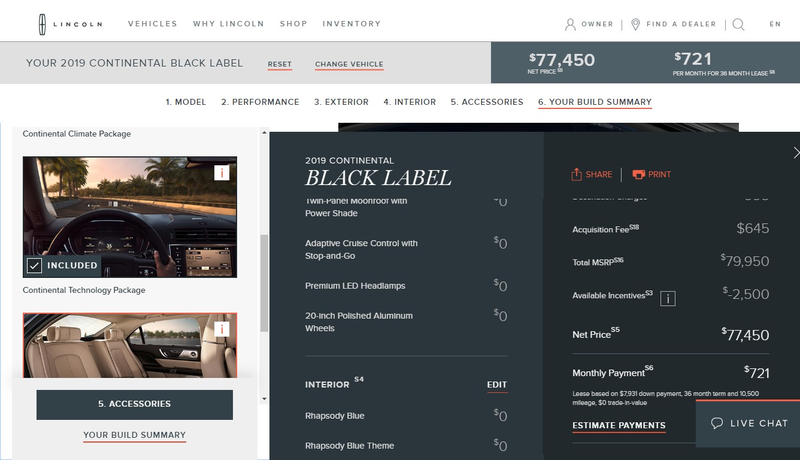Open the Why Lincoln menu
800x460 pixels.
229,24
